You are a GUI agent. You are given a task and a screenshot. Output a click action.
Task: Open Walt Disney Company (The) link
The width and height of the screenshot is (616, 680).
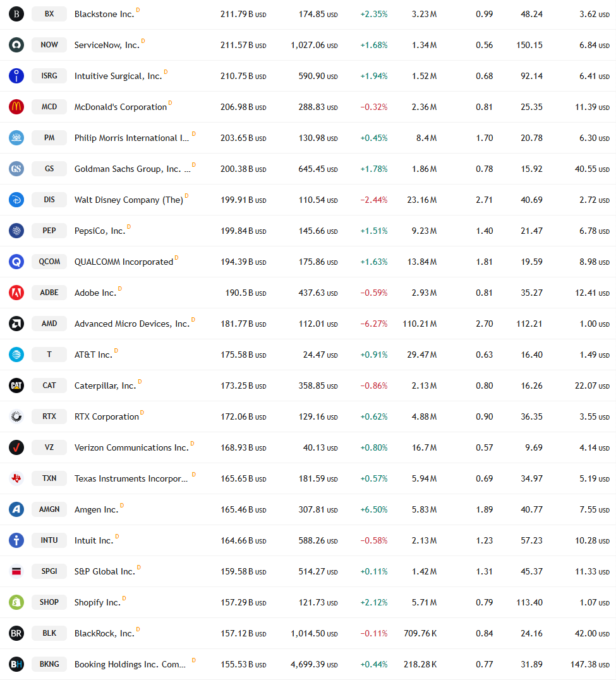[x=129, y=200]
